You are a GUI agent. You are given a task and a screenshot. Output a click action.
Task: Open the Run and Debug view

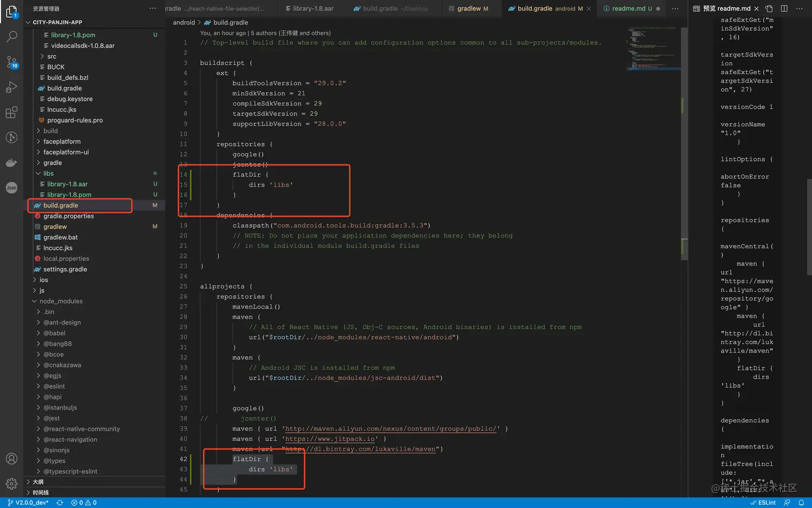11,87
